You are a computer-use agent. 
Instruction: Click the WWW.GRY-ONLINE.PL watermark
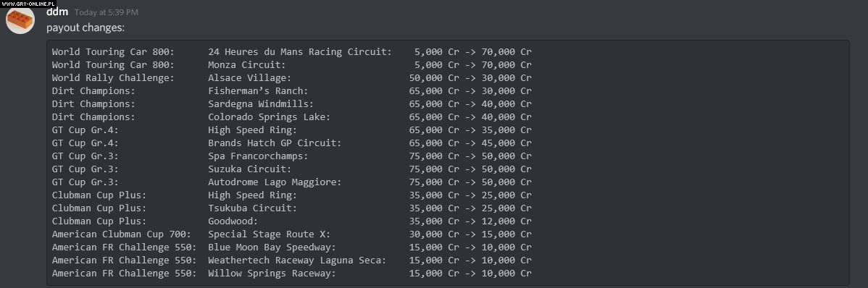[x=28, y=4]
